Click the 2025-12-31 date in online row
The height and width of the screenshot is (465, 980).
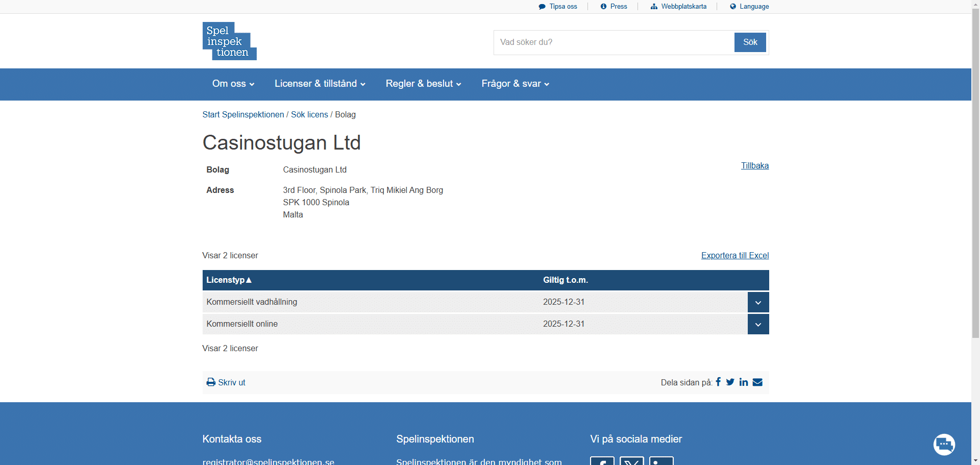pyautogui.click(x=563, y=324)
